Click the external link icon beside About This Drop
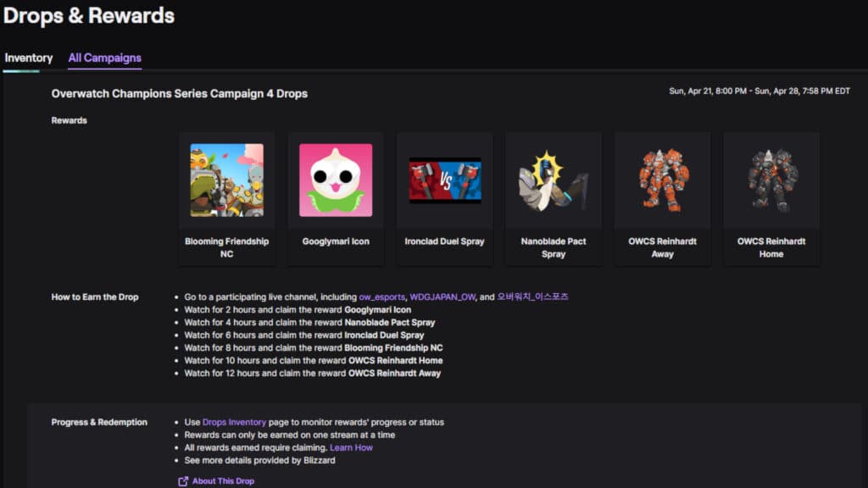 click(183, 481)
